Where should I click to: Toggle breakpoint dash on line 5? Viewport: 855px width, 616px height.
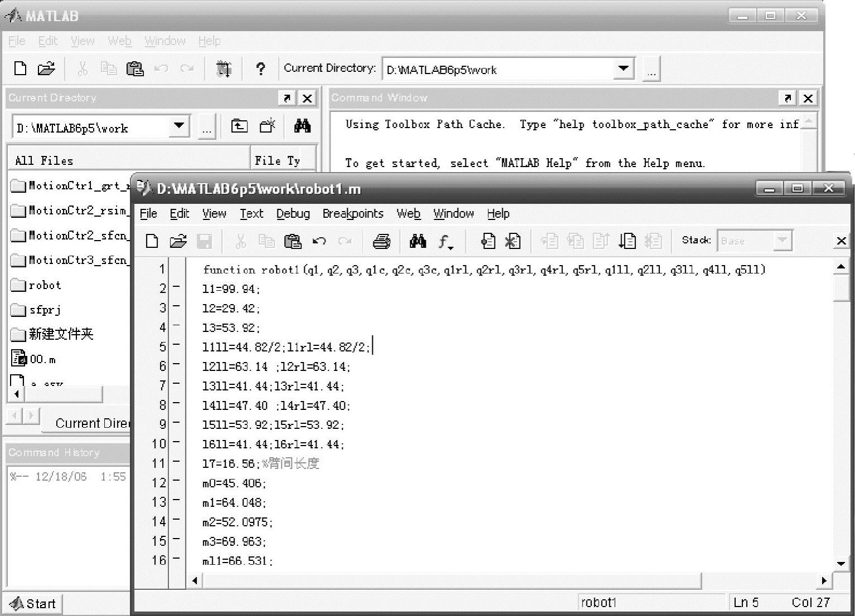[176, 346]
